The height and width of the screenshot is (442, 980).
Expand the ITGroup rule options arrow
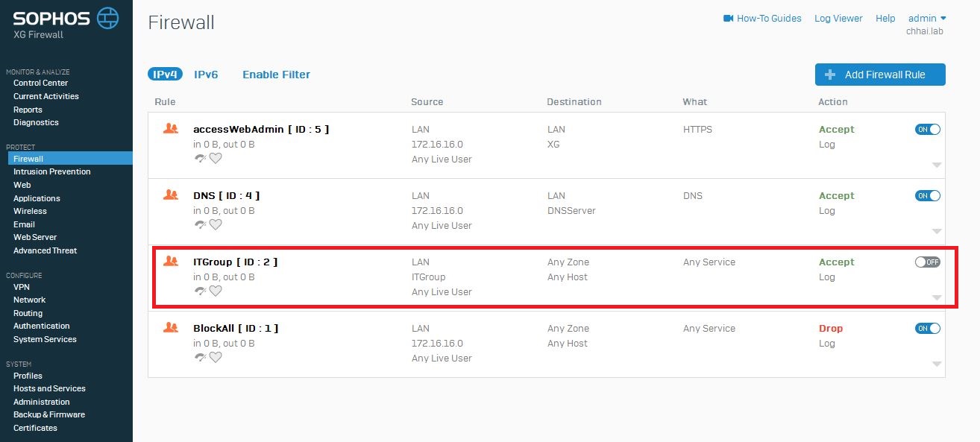coord(937,298)
